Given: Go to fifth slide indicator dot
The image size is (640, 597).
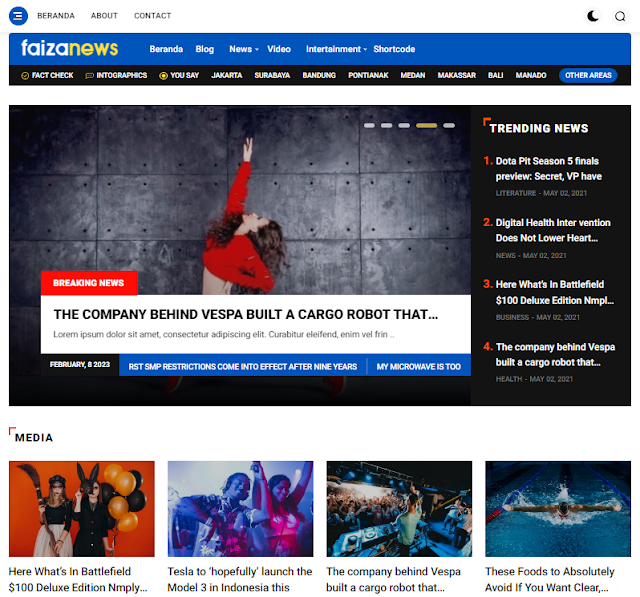Looking at the screenshot, I should click(449, 125).
